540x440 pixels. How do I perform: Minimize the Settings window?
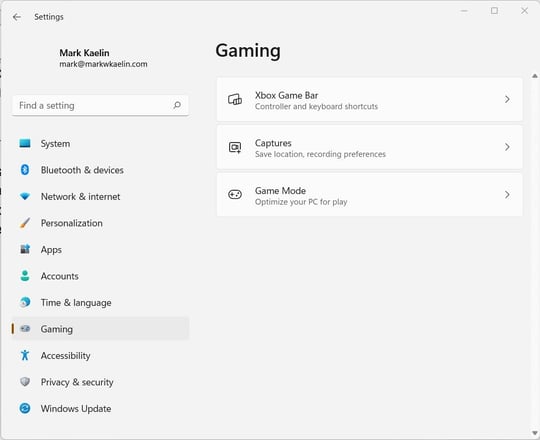[x=464, y=11]
